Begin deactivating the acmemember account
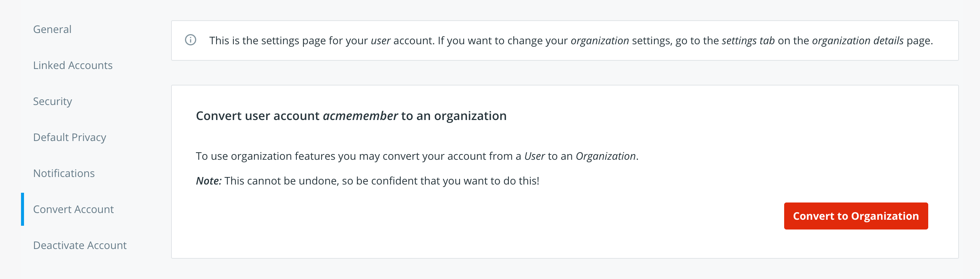The height and width of the screenshot is (279, 980). click(x=80, y=245)
